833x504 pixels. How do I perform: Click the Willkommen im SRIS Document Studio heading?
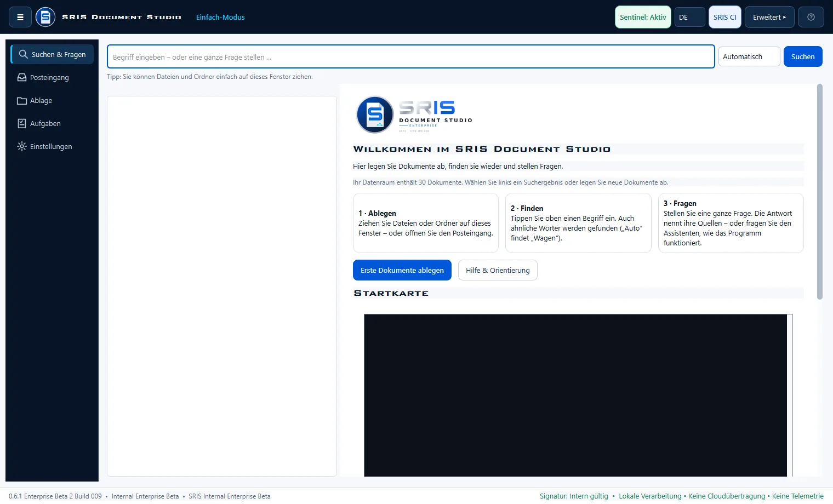[482, 149]
